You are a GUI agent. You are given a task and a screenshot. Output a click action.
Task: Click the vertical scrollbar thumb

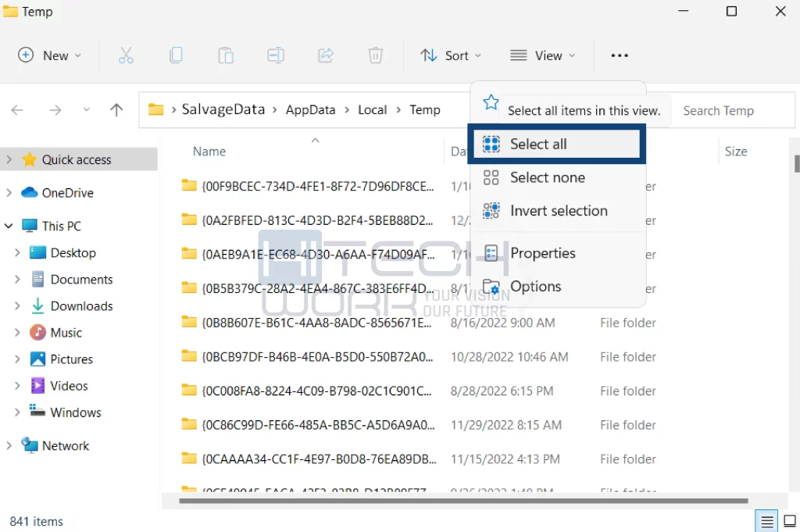tap(797, 164)
